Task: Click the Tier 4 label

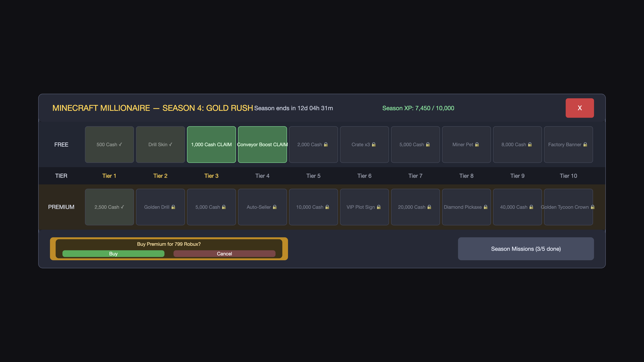Action: point(262,176)
